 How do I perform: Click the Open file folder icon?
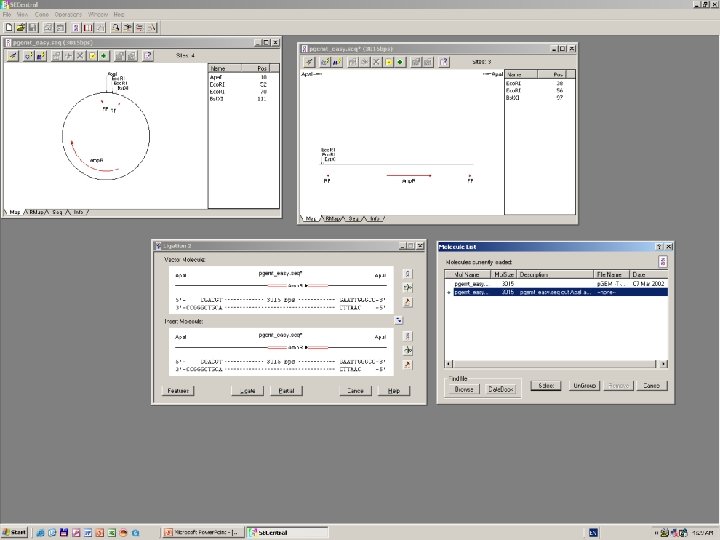click(20, 28)
